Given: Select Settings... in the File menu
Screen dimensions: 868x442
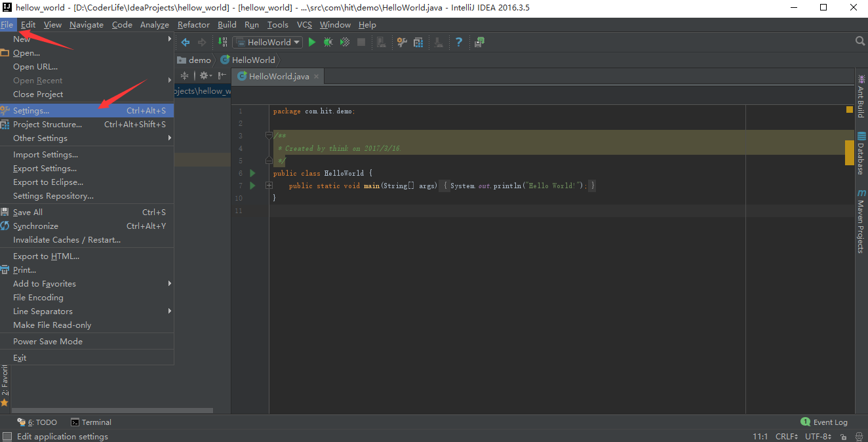Looking at the screenshot, I should tap(87, 111).
